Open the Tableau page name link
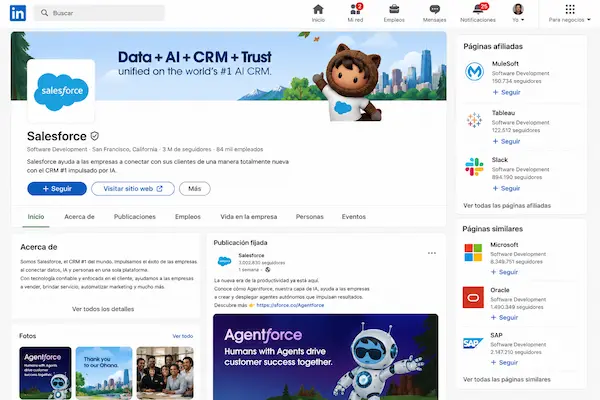 [503, 113]
